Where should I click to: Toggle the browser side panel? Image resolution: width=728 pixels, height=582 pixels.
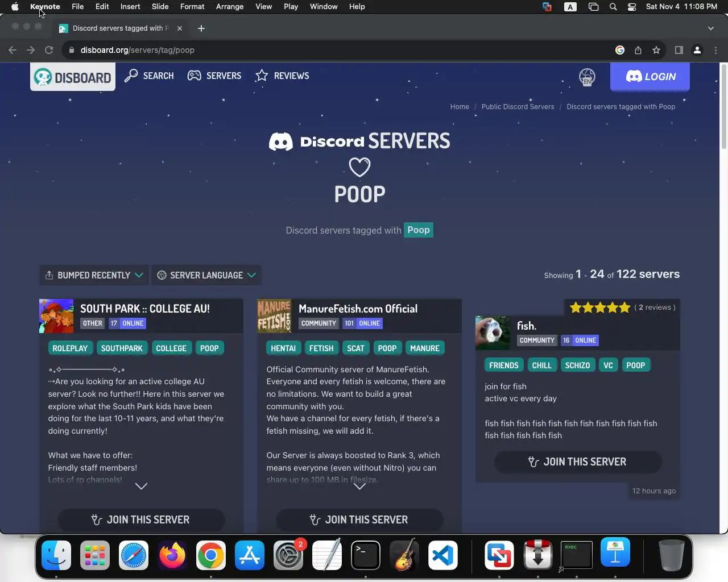pyautogui.click(x=679, y=50)
